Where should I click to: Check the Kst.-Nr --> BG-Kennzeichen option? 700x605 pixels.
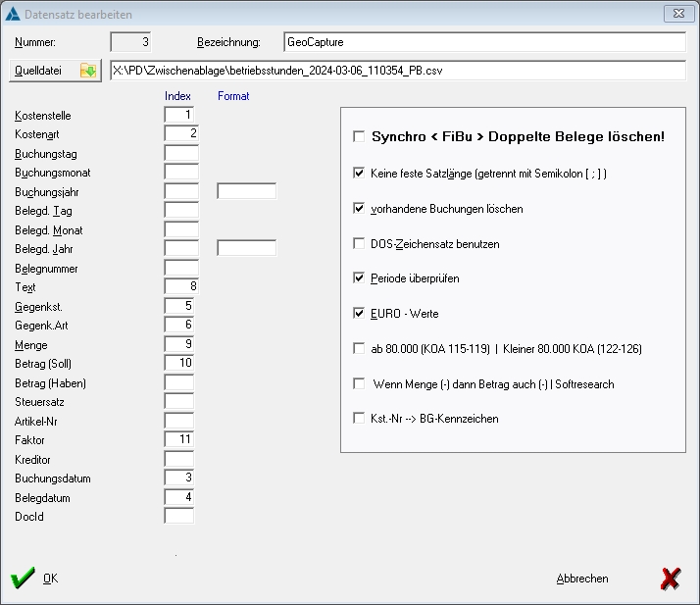click(x=359, y=419)
